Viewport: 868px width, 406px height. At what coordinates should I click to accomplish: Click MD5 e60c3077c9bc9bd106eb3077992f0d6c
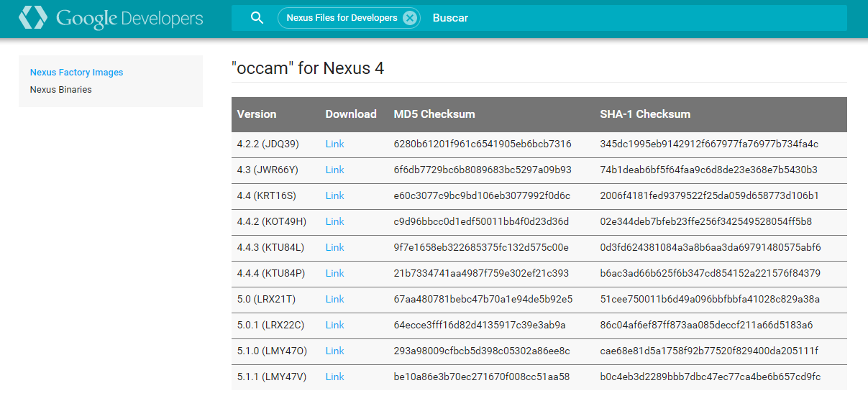tap(482, 195)
